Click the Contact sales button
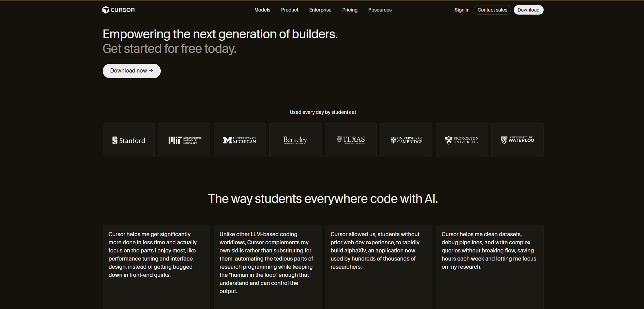644x309 pixels. 492,10
